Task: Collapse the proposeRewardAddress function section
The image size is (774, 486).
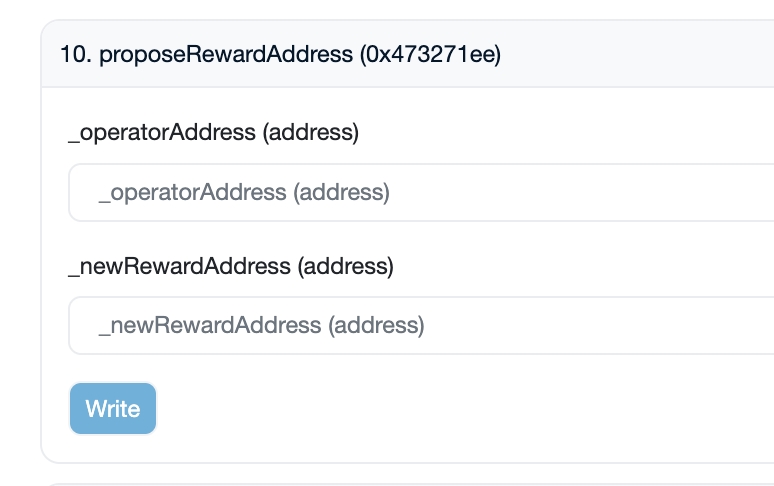Action: click(280, 54)
